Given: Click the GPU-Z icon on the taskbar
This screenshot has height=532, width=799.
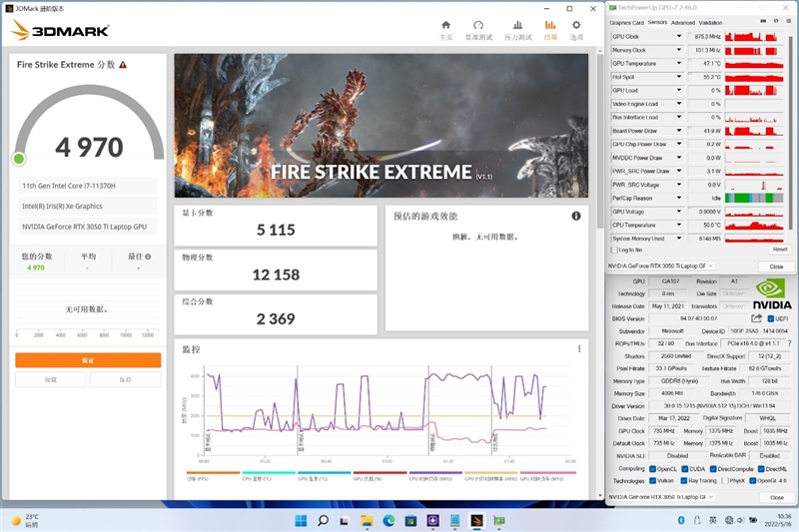Looking at the screenshot, I should coord(498,520).
